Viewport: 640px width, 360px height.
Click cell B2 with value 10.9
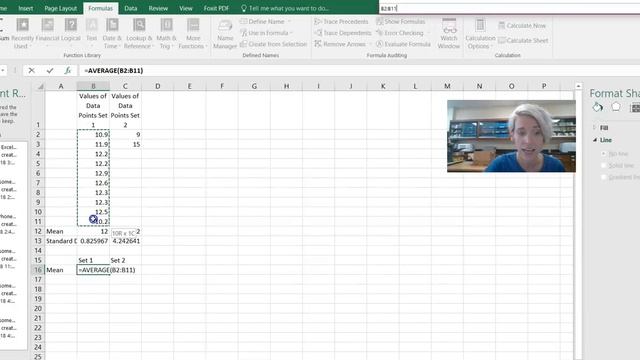tap(93, 134)
